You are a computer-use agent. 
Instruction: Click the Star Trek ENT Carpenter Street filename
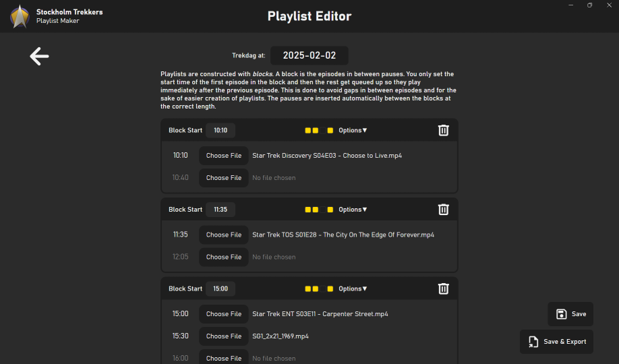320,314
